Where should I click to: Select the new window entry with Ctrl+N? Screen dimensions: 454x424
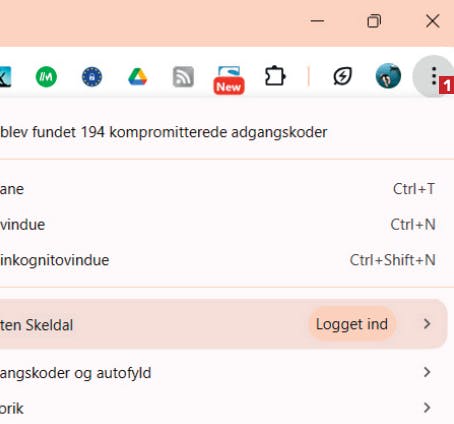[x=218, y=224]
